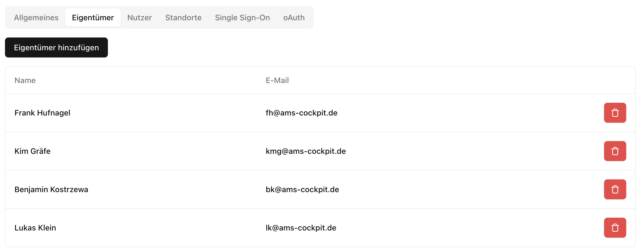Viewport: 644px width, 251px height.
Task: Go to the Standorte tab
Action: pos(183,17)
